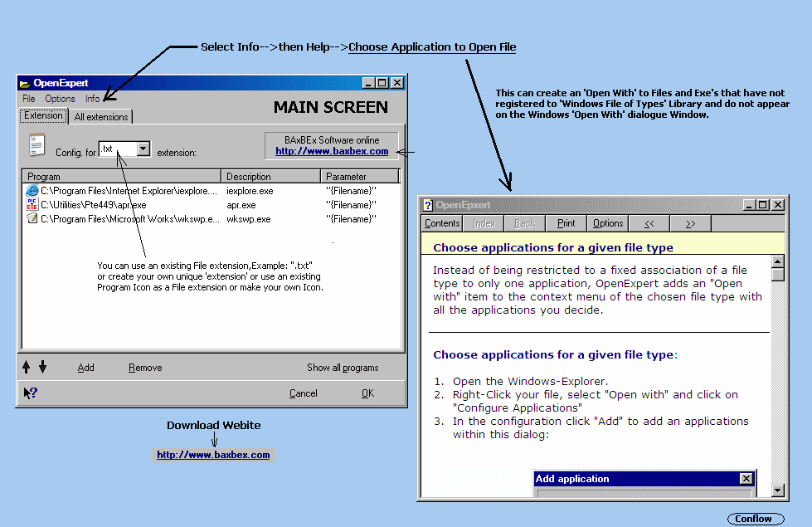Select the iexplore.exe program icon row
The height and width of the screenshot is (527, 812).
(32, 191)
